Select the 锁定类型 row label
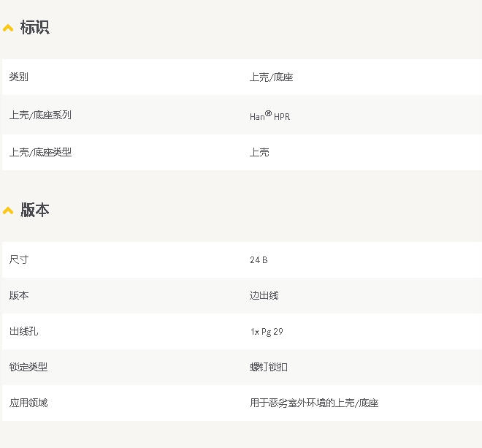Image resolution: width=482 pixels, height=448 pixels. point(28,367)
